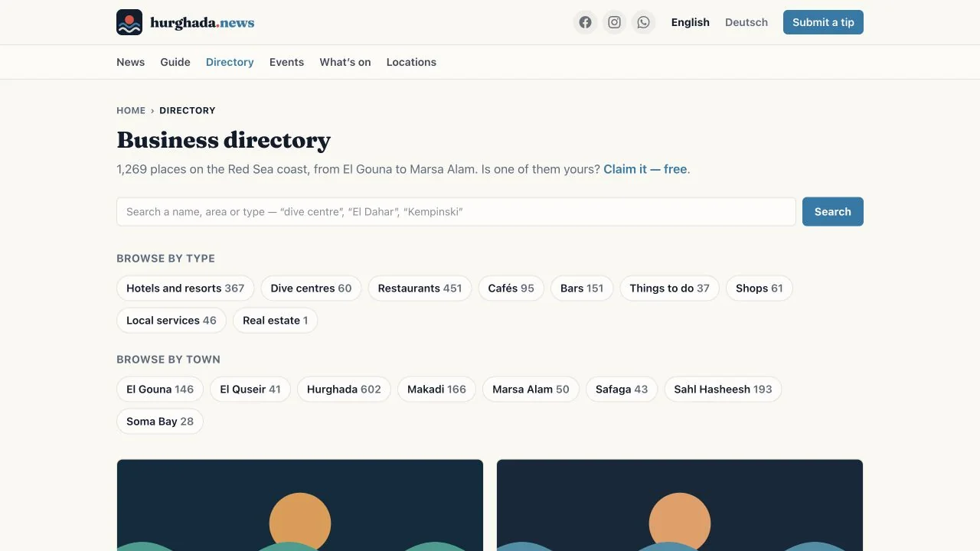The width and height of the screenshot is (980, 551).
Task: Browse the El Gouna town chip
Action: point(160,390)
